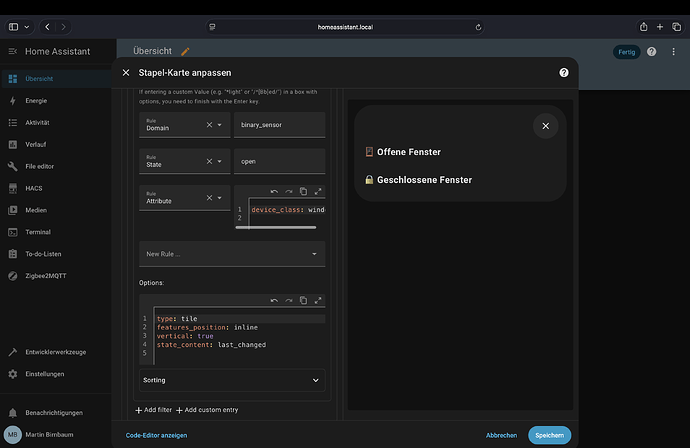Screen dimensions: 690x448
Task: Click the Speichern button
Action: point(549,435)
